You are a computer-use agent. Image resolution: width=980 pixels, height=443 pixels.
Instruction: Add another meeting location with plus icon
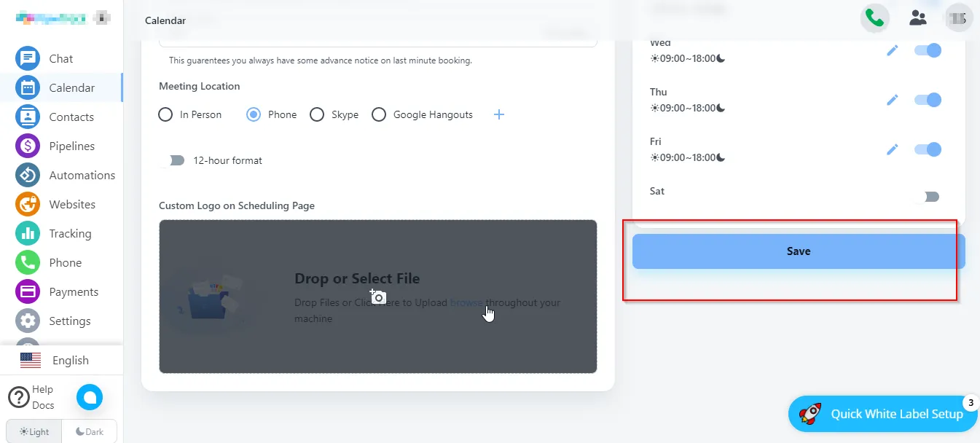tap(499, 114)
